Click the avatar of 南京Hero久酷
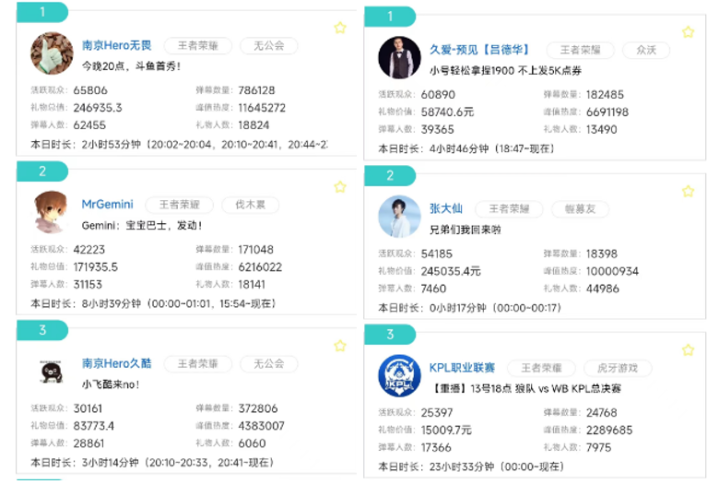 point(51,372)
